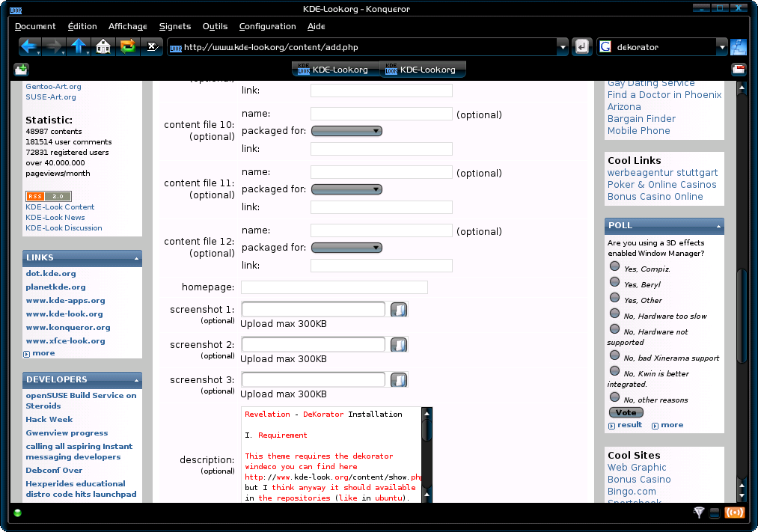Open packaged for dropdown of file 11

click(346, 189)
